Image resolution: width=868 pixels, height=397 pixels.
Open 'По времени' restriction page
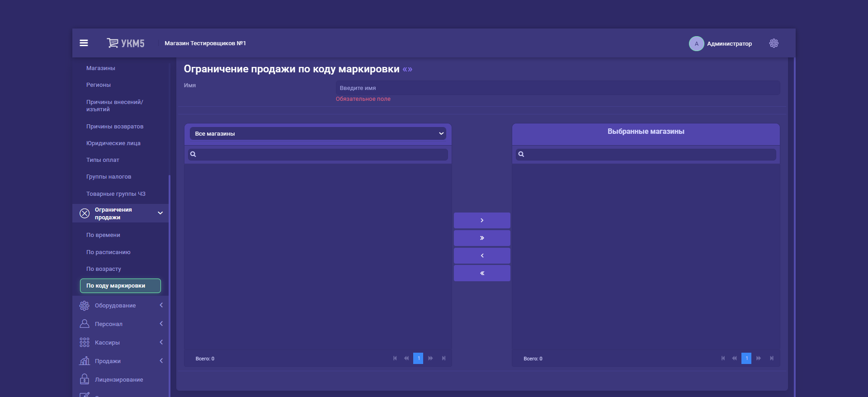pyautogui.click(x=103, y=235)
